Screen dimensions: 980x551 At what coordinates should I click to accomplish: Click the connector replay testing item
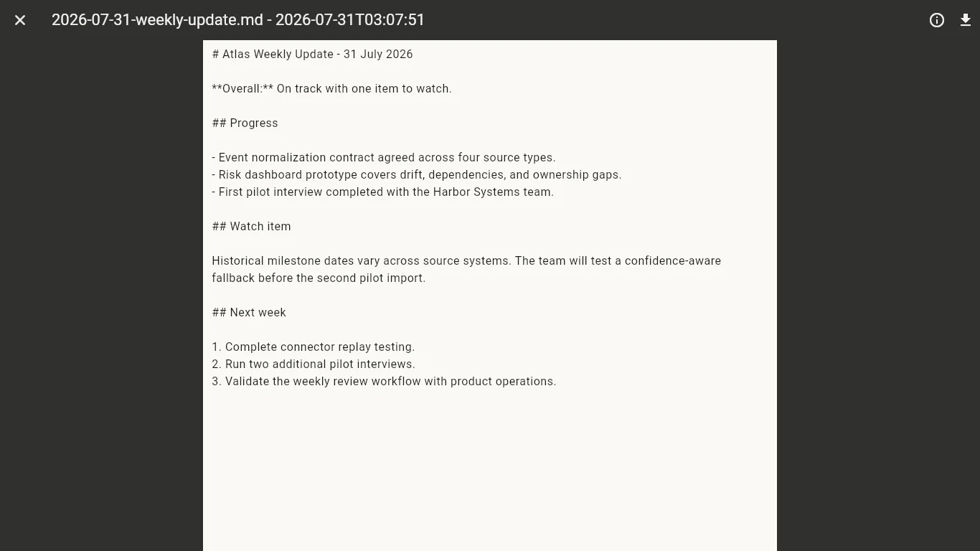[x=314, y=347]
